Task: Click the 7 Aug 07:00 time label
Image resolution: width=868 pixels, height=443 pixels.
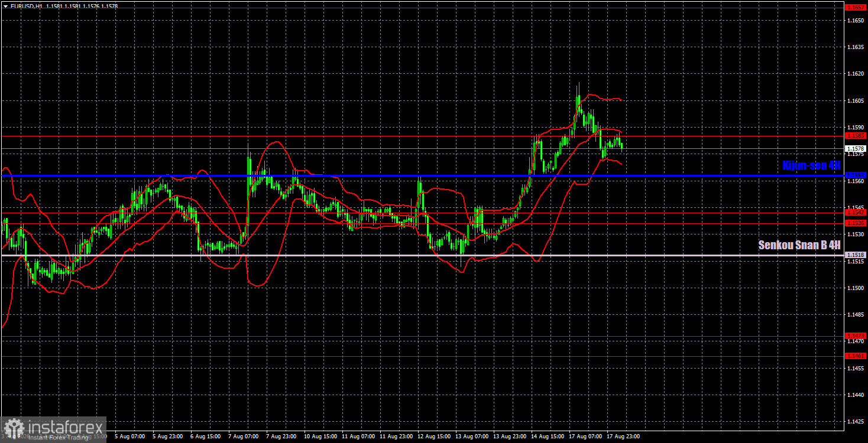Action: point(244,437)
